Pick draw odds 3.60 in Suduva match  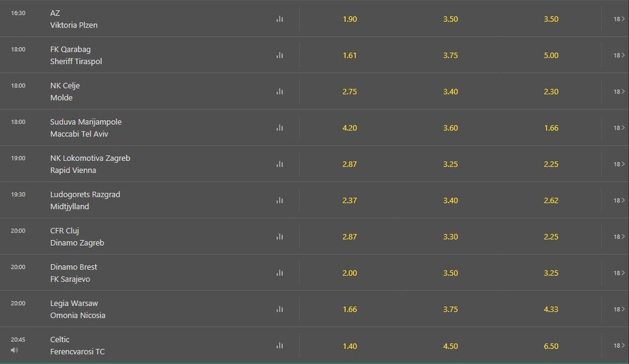click(450, 128)
